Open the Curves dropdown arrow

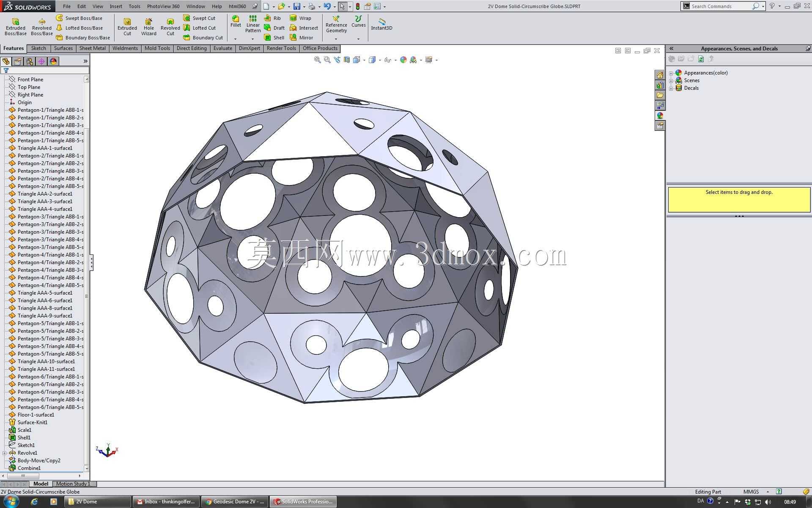358,39
